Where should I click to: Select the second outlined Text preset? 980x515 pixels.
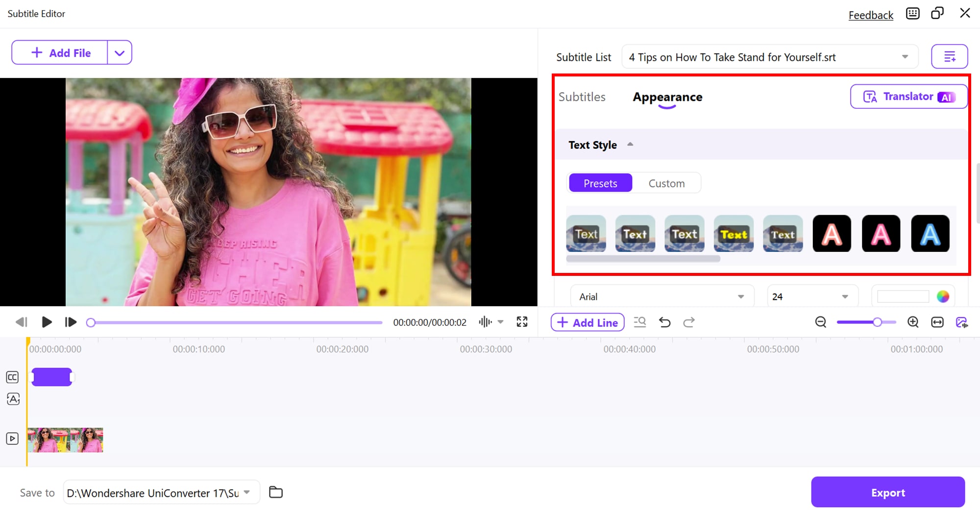click(x=635, y=234)
